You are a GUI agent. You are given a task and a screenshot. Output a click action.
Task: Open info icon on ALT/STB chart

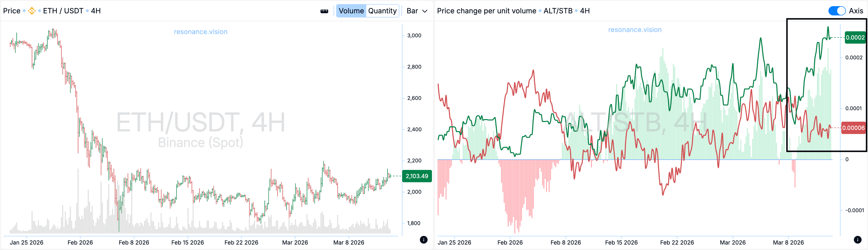(x=857, y=239)
